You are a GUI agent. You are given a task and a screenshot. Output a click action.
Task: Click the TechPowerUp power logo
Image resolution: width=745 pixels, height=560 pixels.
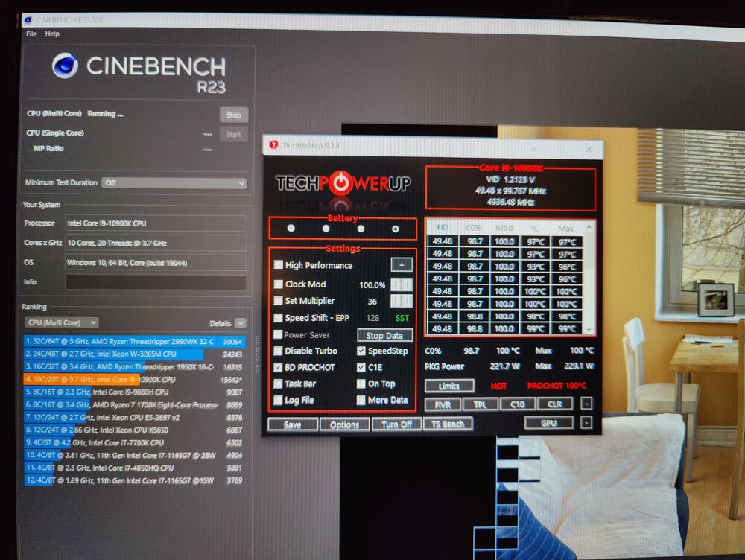coord(340,182)
